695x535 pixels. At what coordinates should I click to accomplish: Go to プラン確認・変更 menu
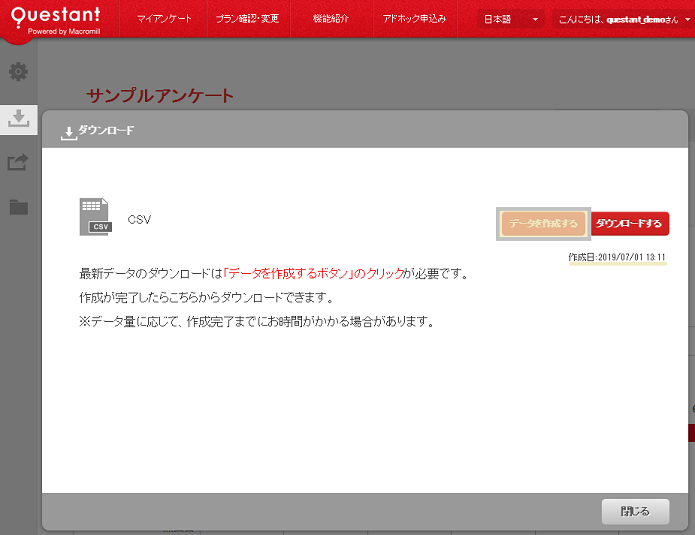247,19
